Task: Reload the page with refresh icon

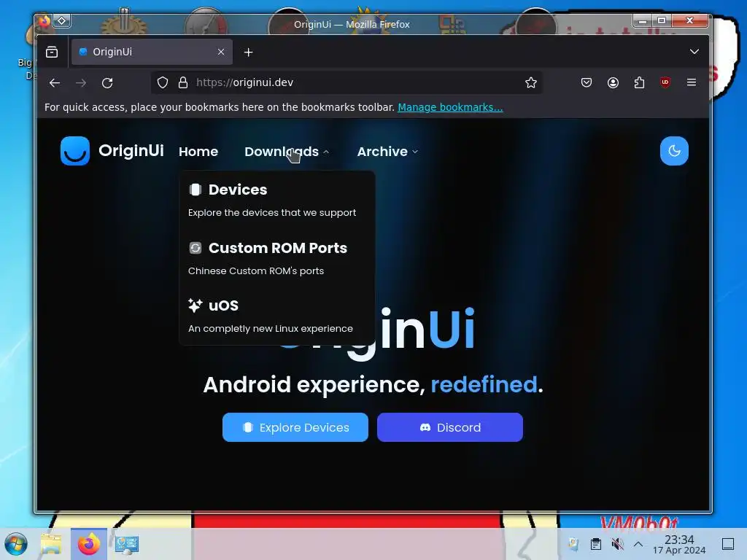Action: click(x=107, y=83)
